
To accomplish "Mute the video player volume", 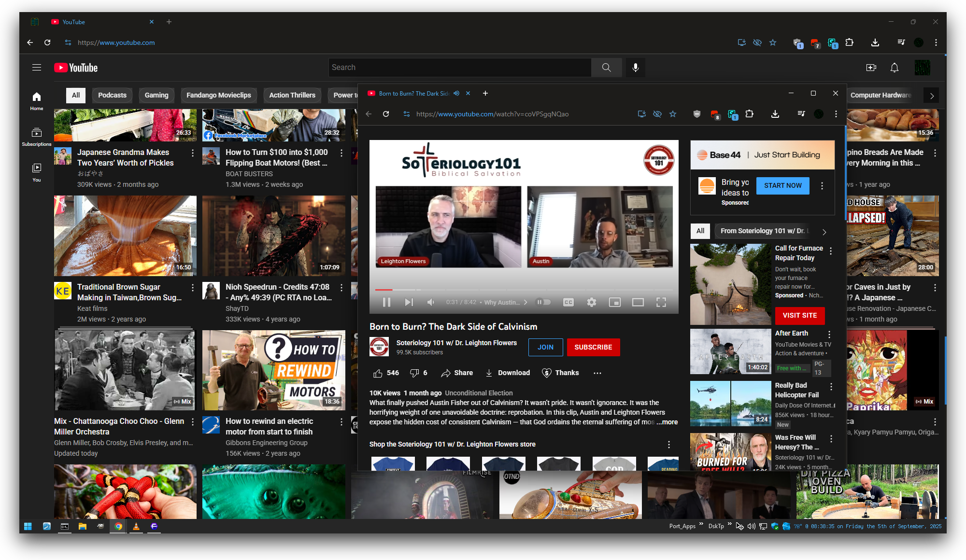I will [x=431, y=302].
